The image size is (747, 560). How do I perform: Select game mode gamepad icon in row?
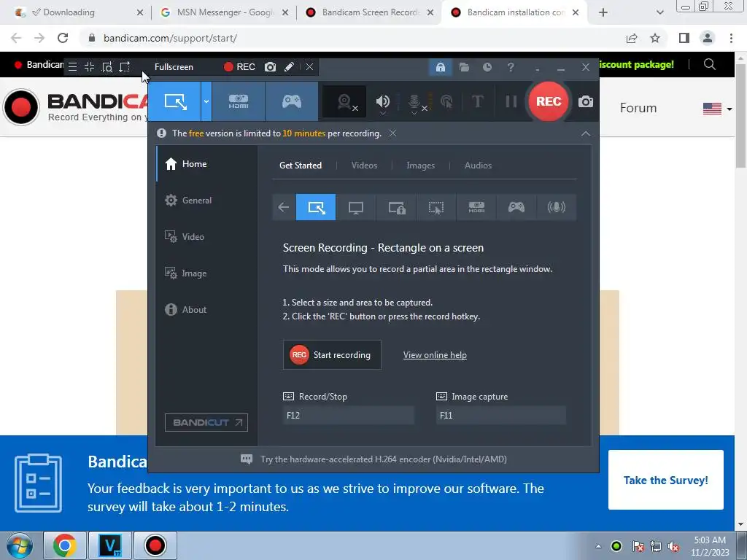[516, 207]
